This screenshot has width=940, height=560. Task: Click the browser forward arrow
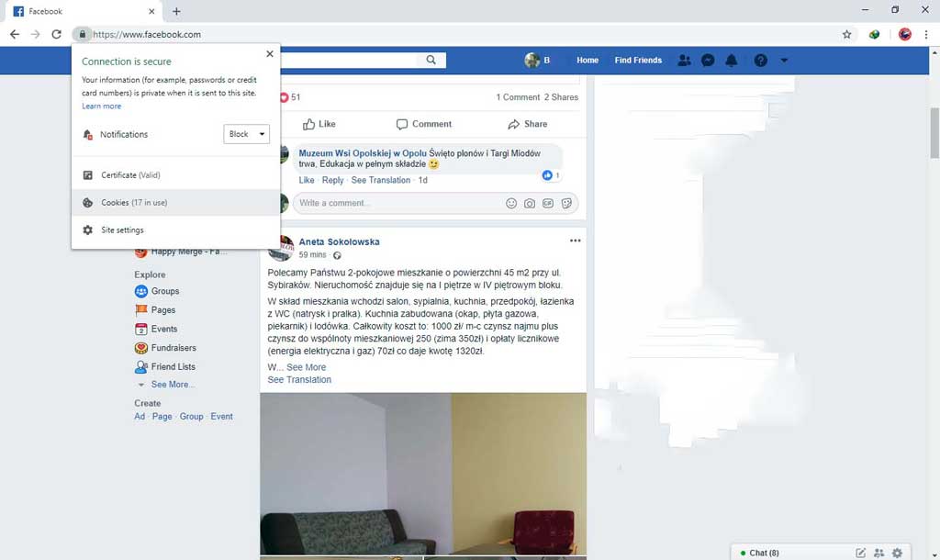coord(36,34)
